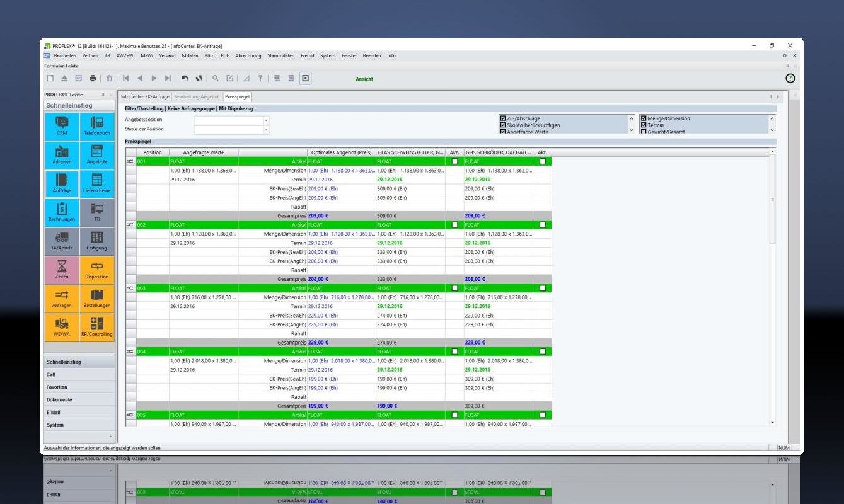Check Akz. for GLAS SCHWEINSTETTER position 001

coord(454,161)
